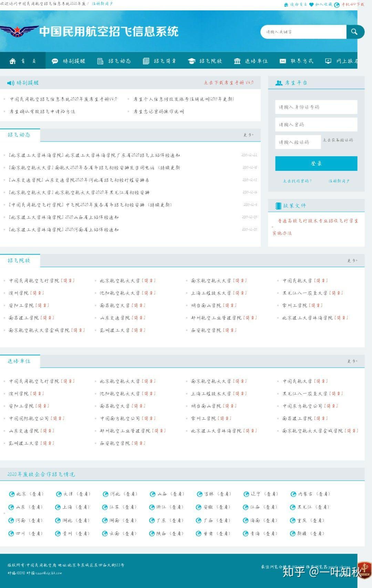Click the globe icon next to 北京
The image size is (372, 588).
pyautogui.click(x=12, y=494)
